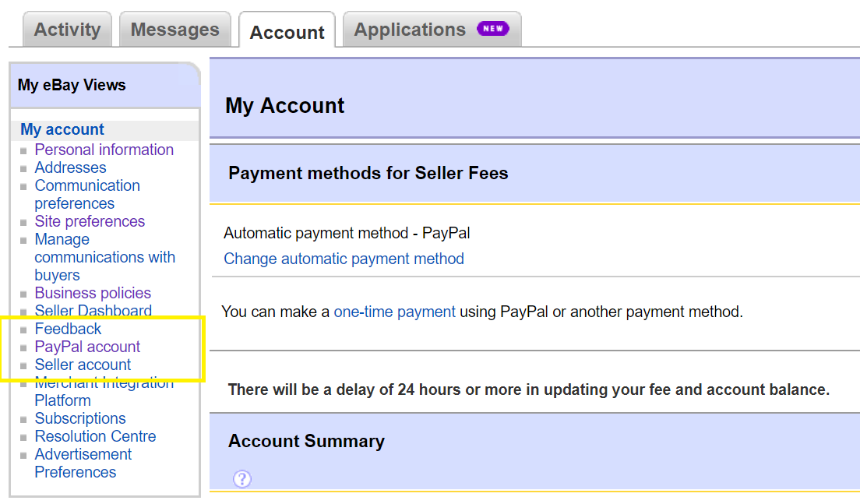Click the 24 hours delay notice text
860x504 pixels.
coord(529,389)
